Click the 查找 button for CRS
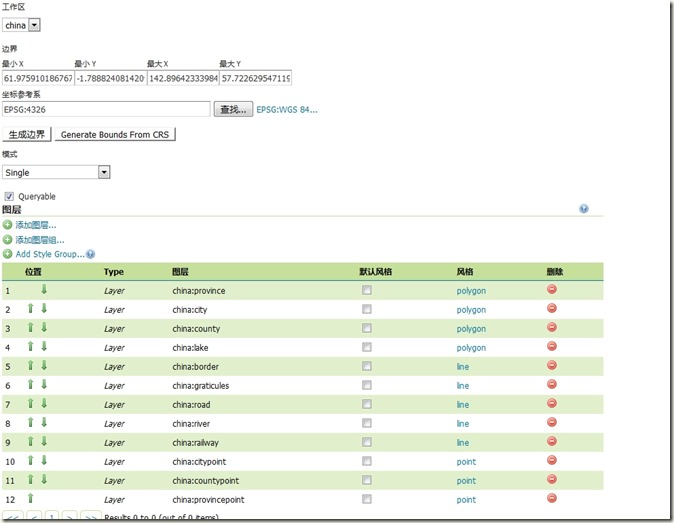The image size is (674, 523). [x=233, y=109]
